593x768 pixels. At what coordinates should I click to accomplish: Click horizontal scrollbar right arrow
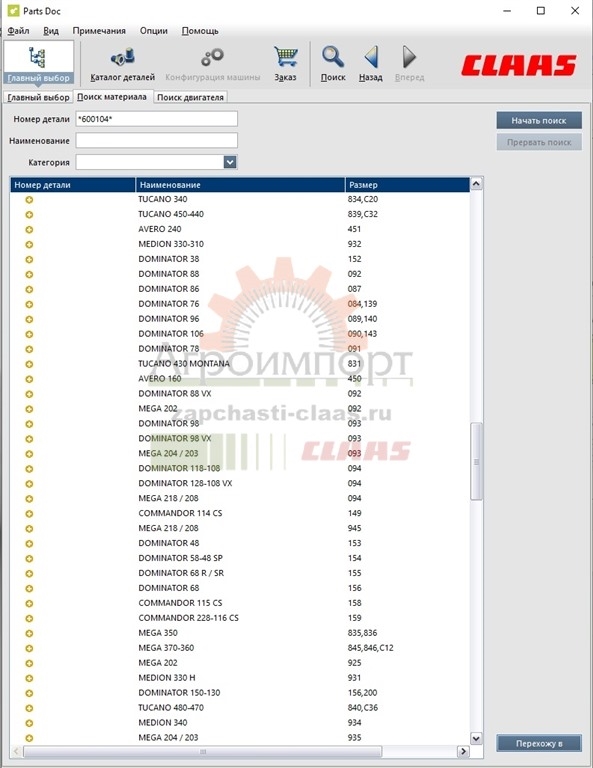[x=463, y=751]
